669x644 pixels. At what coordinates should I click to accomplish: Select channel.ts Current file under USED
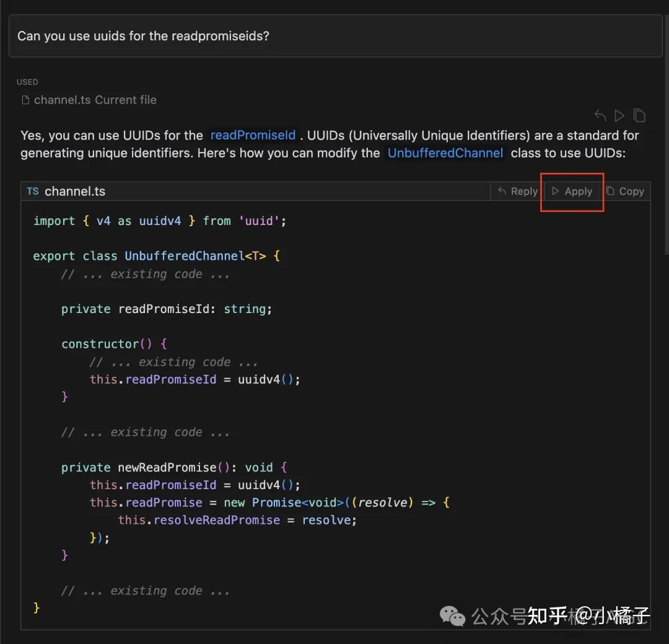click(x=95, y=100)
